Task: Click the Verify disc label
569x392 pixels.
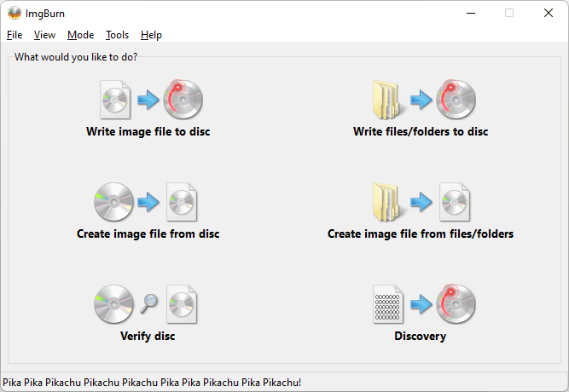Action: 148,336
